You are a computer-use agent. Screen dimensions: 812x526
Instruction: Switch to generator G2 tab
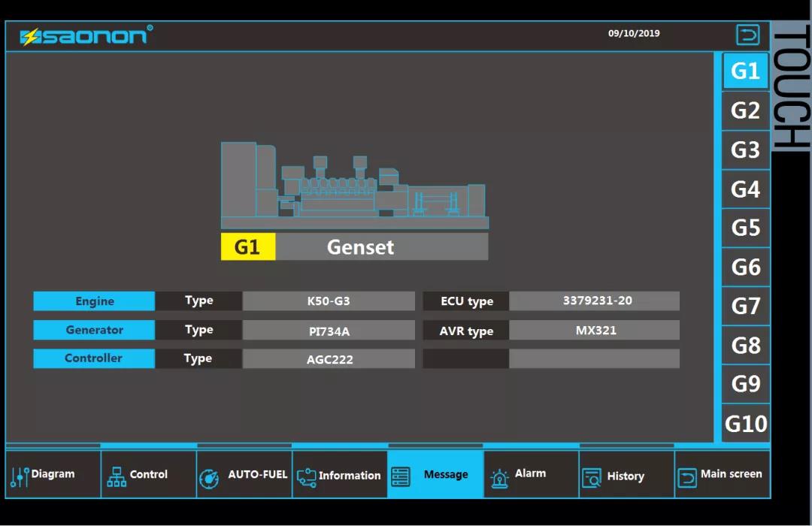click(745, 110)
